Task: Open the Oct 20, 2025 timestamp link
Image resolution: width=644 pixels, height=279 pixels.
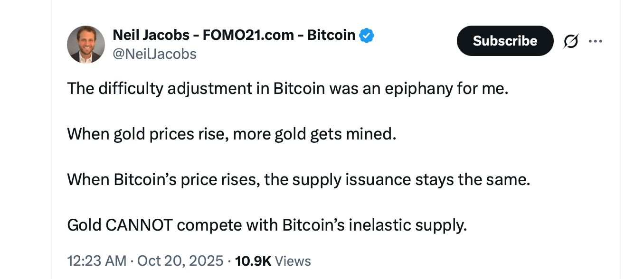Action: [180, 260]
